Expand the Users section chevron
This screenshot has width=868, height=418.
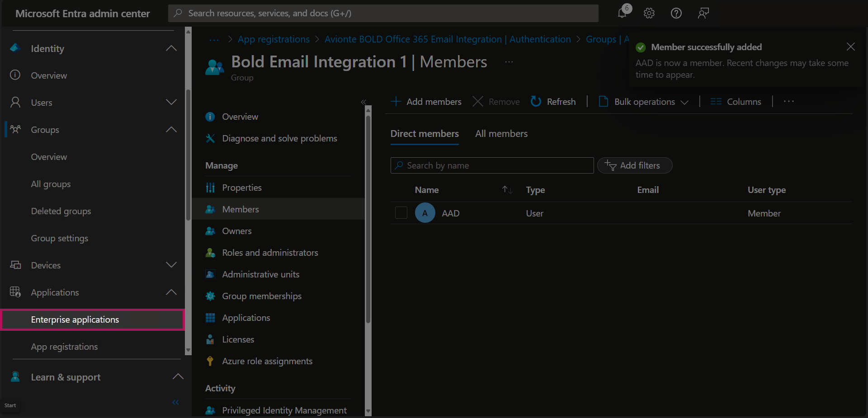[x=171, y=102]
